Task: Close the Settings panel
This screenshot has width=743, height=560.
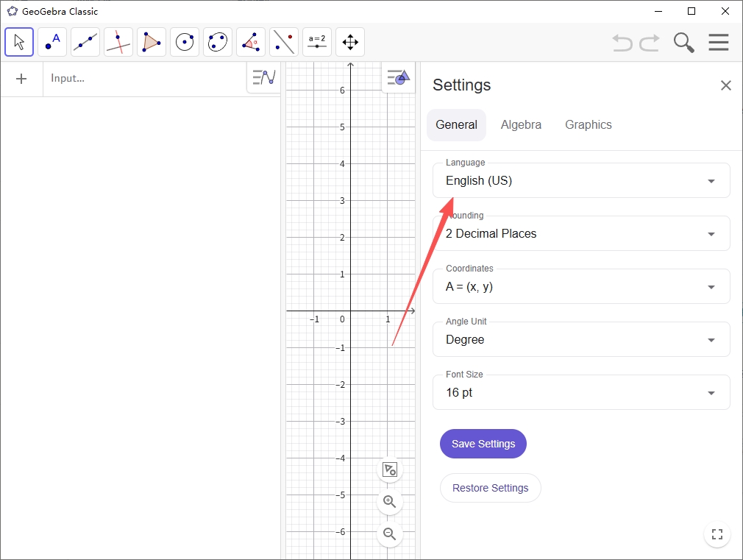Action: point(726,85)
